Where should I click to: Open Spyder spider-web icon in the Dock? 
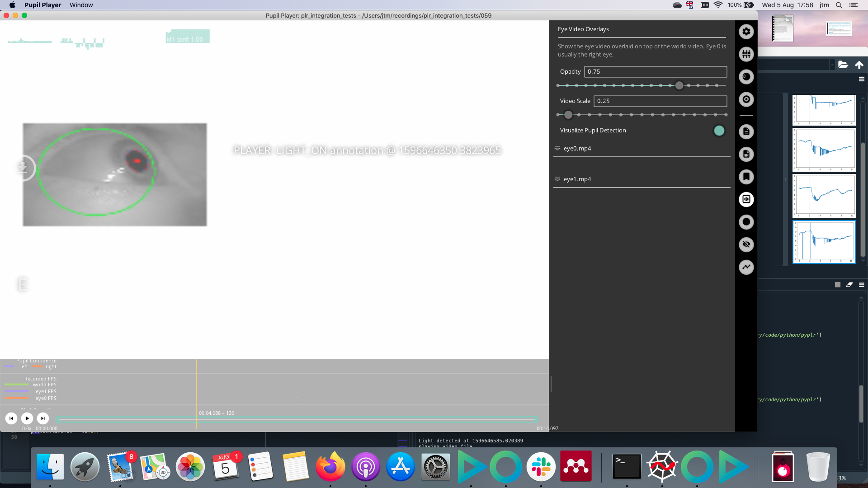[x=662, y=466]
